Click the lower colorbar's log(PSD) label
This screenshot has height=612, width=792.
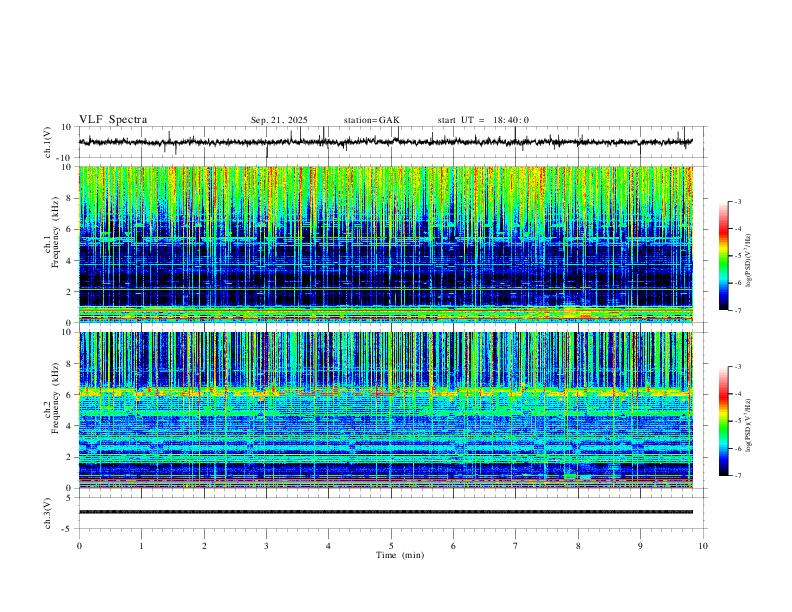coord(749,426)
